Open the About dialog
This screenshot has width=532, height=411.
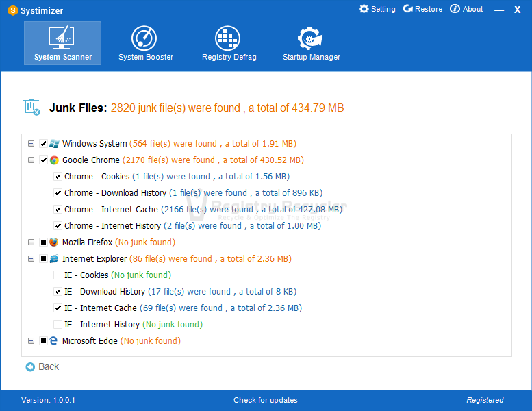tap(466, 9)
